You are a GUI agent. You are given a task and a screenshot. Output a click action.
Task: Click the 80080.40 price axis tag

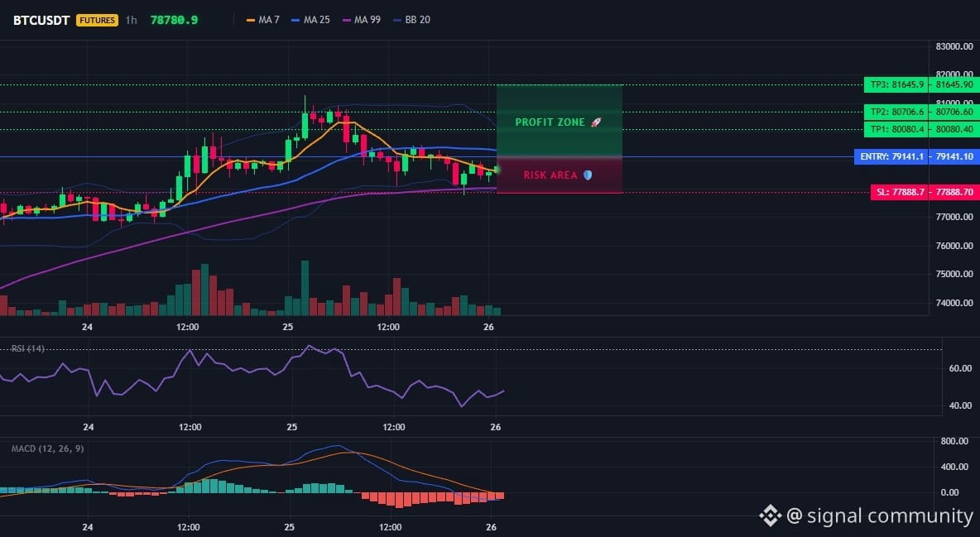[x=954, y=129]
